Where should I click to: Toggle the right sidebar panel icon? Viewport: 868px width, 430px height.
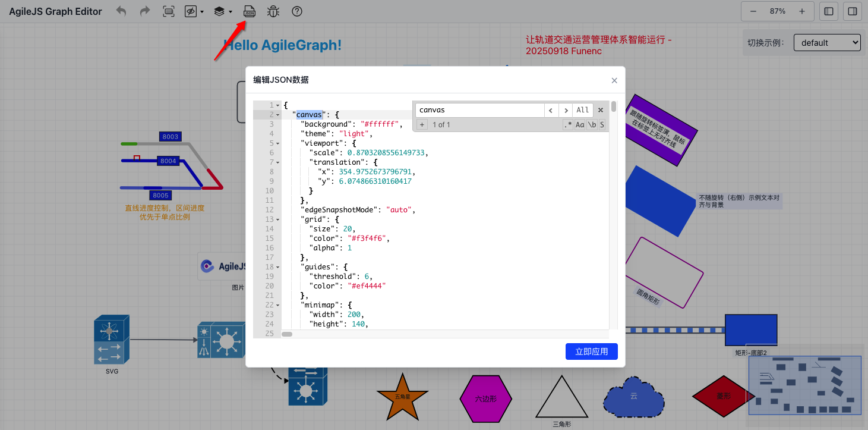click(853, 11)
